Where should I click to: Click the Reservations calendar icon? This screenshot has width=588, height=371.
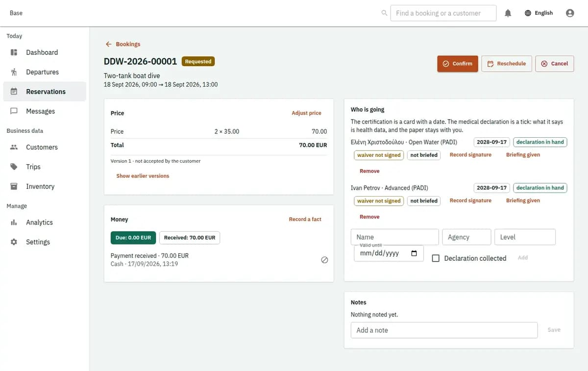14,92
